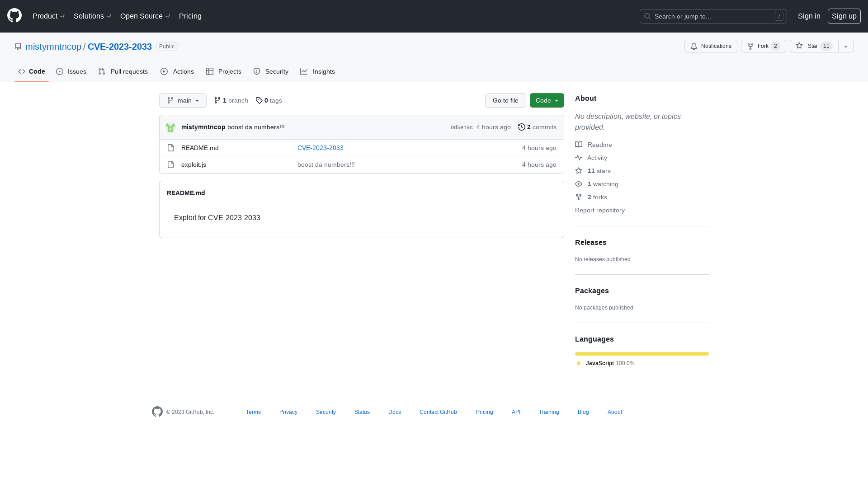Focus the Search or jump to field

(713, 16)
